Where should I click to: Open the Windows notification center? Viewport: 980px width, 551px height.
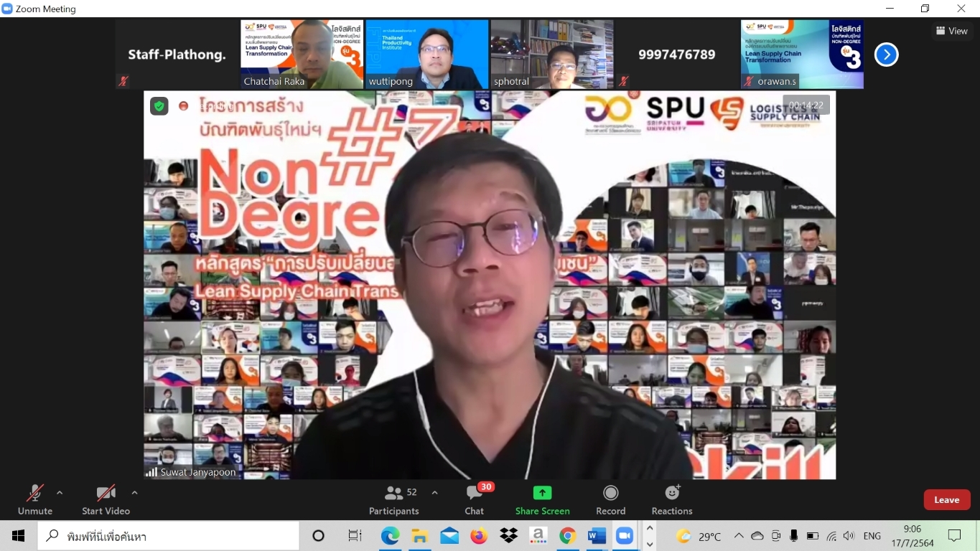point(954,536)
